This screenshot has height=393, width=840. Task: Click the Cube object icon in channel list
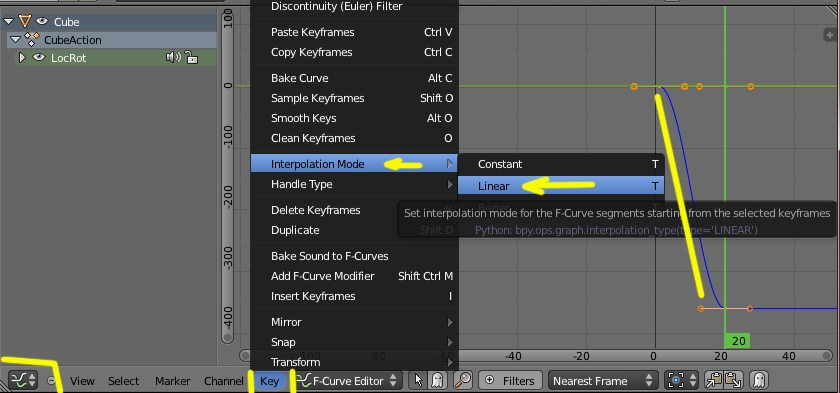25,21
